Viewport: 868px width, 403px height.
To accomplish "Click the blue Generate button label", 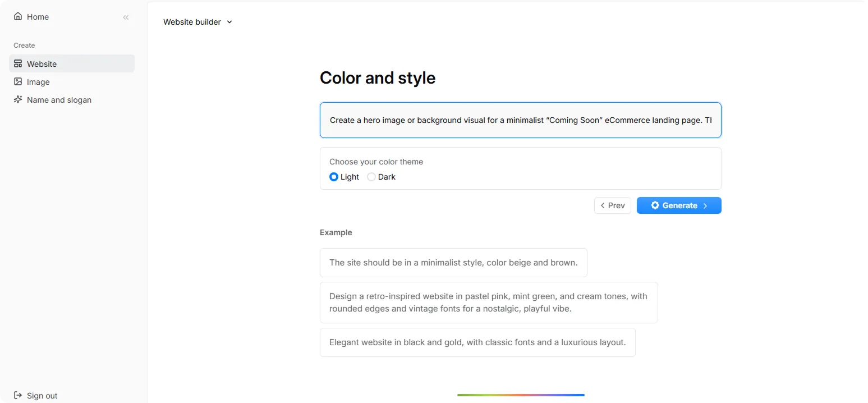I will tap(679, 205).
